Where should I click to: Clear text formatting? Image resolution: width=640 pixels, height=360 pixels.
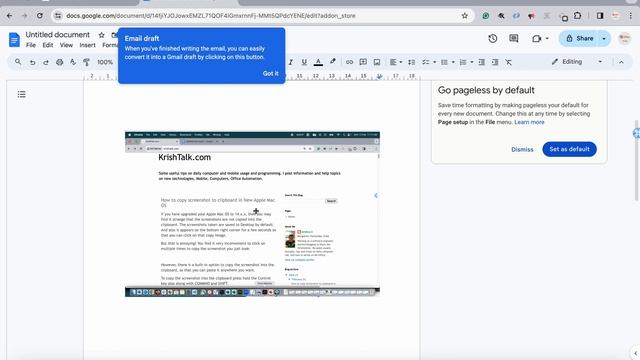(509, 62)
